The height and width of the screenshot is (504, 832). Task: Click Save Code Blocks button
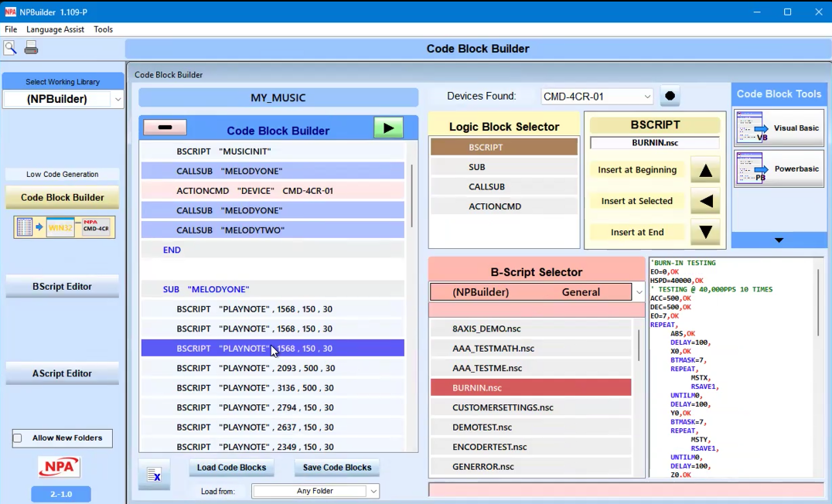click(x=337, y=468)
